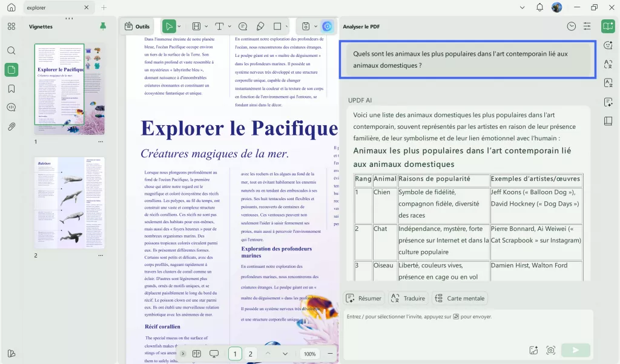Viewport: 620px width, 364px height.
Task: Select the highlighter tool
Action: [260, 26]
